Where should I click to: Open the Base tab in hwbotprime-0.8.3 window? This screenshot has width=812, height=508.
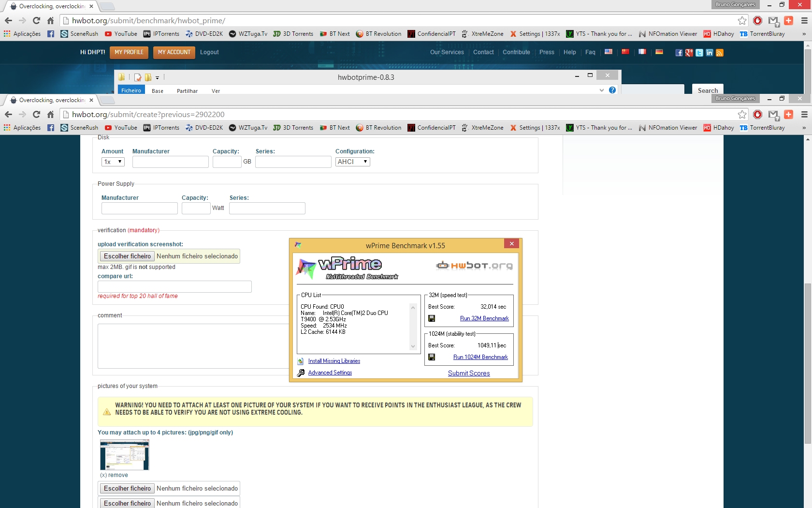pyautogui.click(x=158, y=91)
